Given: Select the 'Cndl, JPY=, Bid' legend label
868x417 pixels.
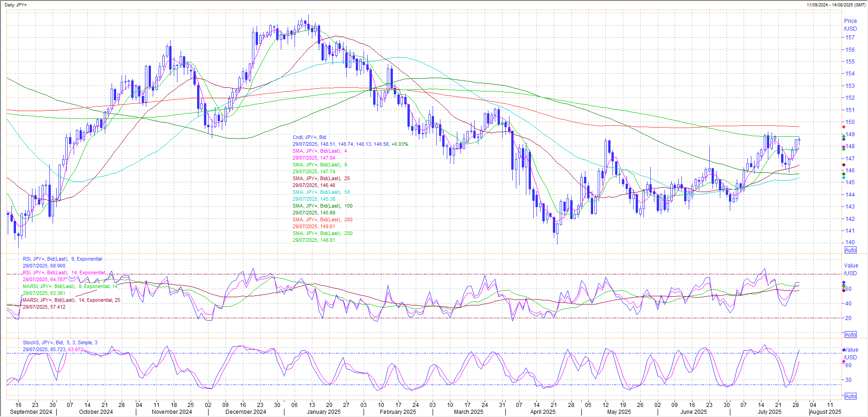Looking at the screenshot, I should pos(310,137).
